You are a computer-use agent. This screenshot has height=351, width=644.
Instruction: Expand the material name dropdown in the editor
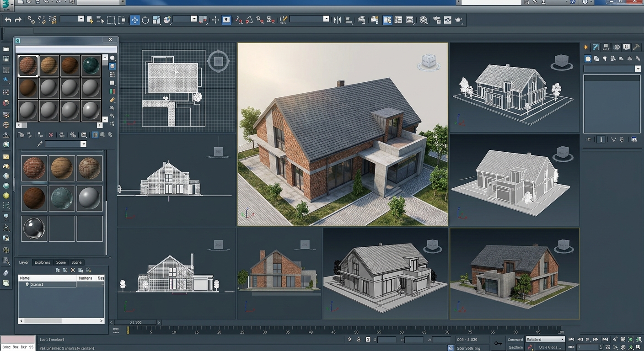84,144
